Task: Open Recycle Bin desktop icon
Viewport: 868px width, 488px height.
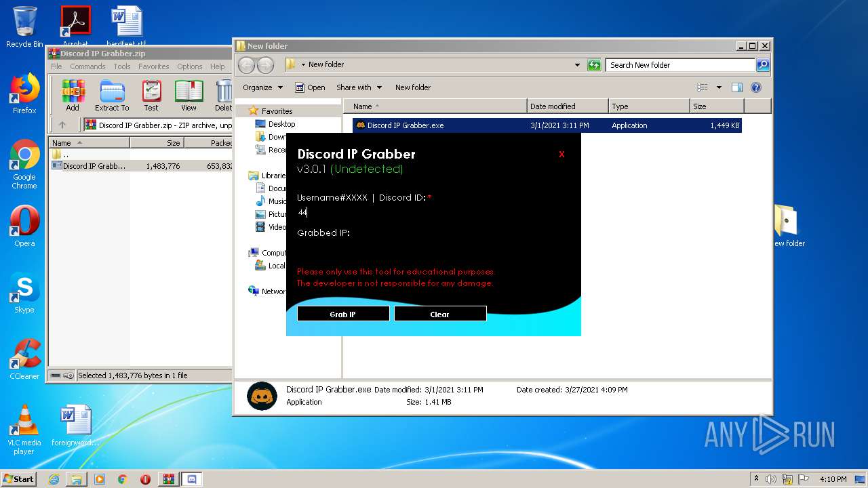Action: coord(24,27)
